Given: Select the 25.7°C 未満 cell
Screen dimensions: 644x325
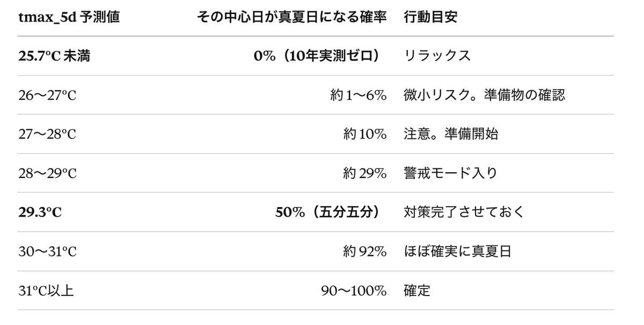Looking at the screenshot, I should (54, 56).
